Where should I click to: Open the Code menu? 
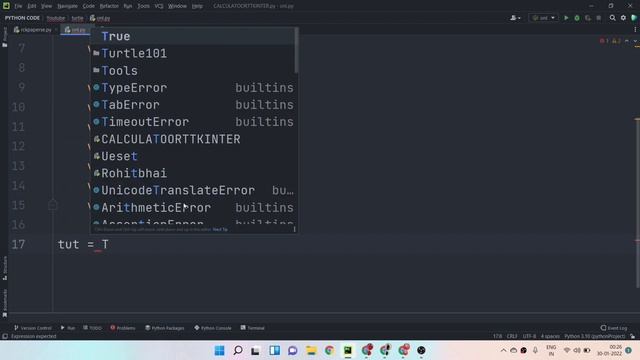tap(89, 6)
